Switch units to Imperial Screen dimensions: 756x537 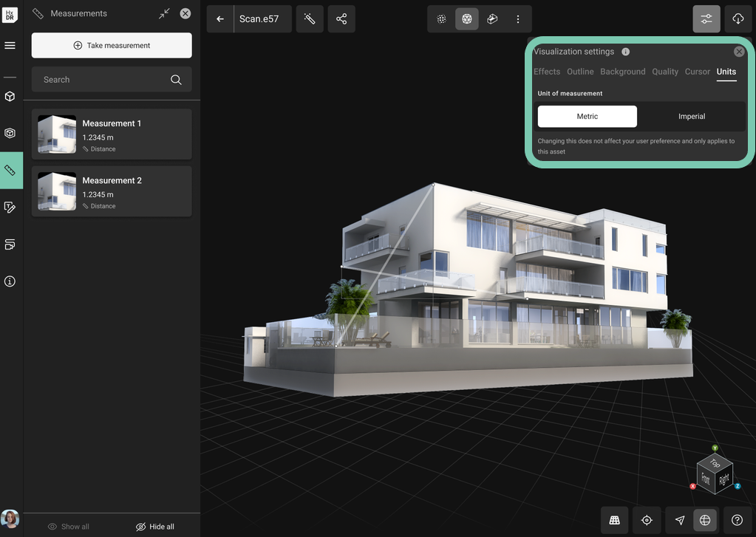[x=692, y=116]
